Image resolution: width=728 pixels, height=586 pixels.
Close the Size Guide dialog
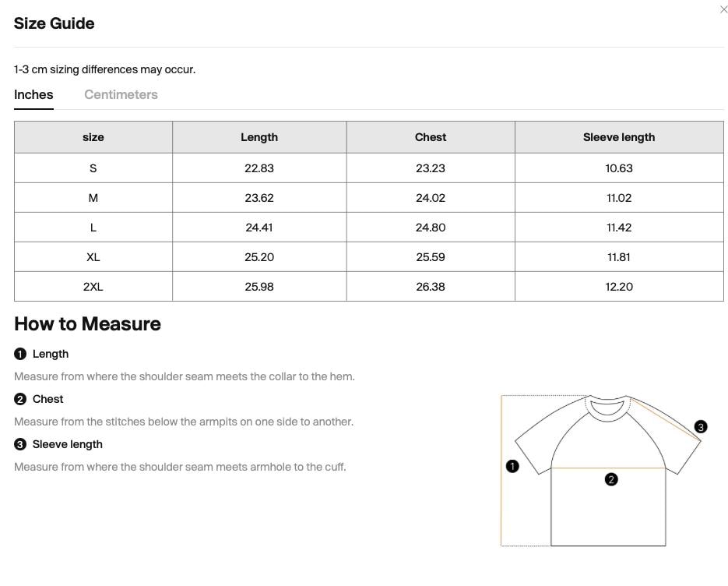[x=723, y=9]
